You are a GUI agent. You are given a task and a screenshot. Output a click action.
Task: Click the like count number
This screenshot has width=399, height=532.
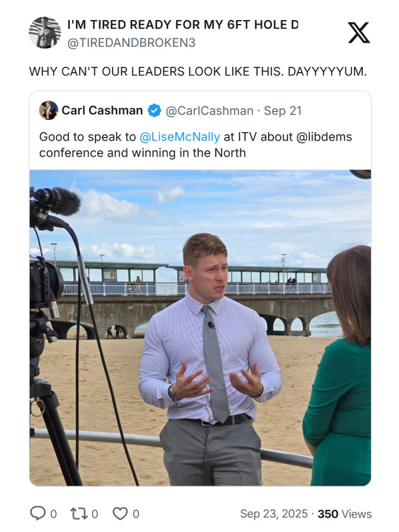coord(136,514)
